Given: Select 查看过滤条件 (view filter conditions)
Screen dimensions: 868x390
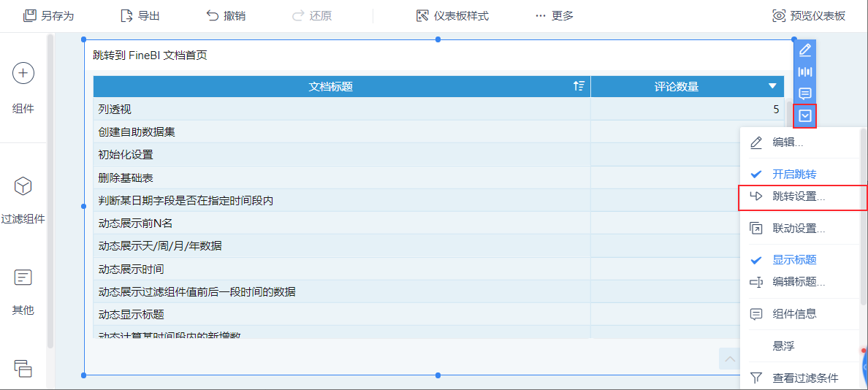Looking at the screenshot, I should (x=801, y=378).
